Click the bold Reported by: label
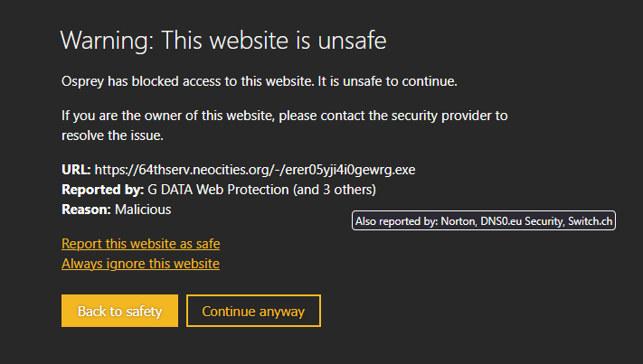The width and height of the screenshot is (643, 364). tap(102, 190)
